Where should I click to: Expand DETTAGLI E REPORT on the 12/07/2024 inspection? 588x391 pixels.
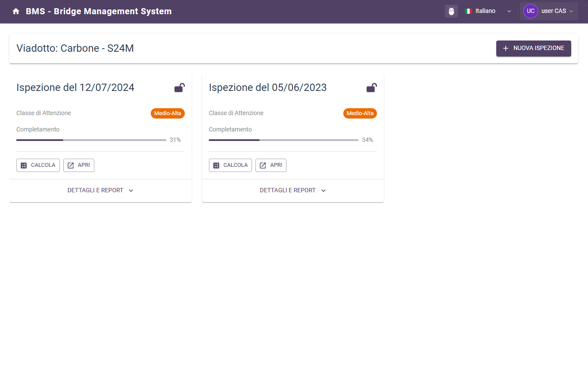click(x=100, y=190)
